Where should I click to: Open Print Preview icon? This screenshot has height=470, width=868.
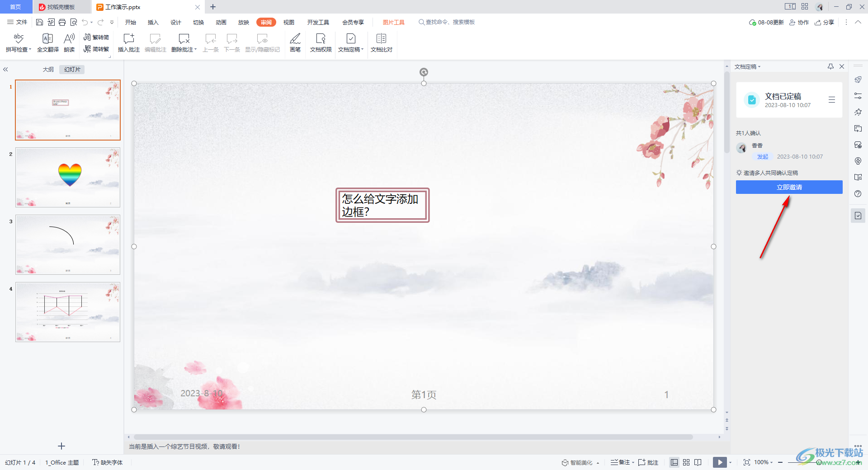pyautogui.click(x=73, y=22)
